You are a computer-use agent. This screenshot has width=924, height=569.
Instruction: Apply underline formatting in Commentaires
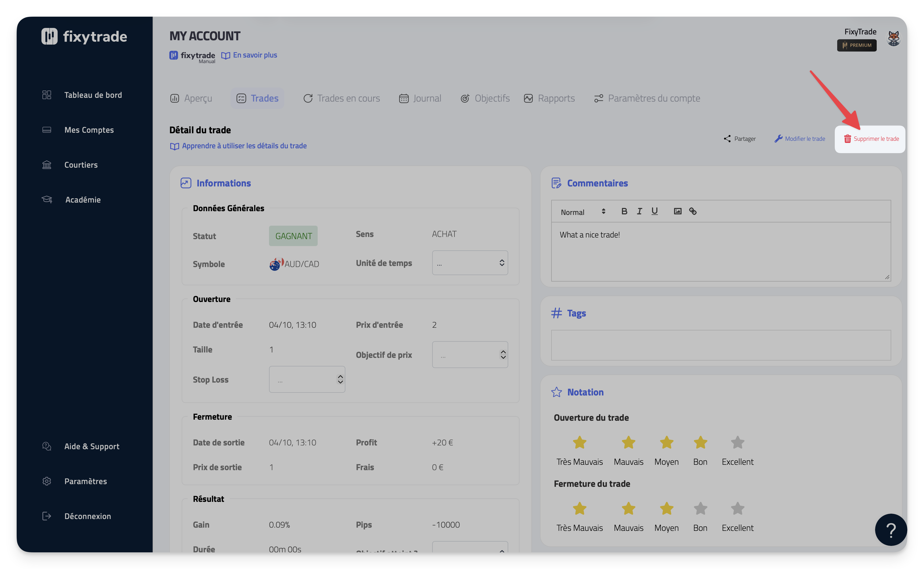(x=654, y=211)
